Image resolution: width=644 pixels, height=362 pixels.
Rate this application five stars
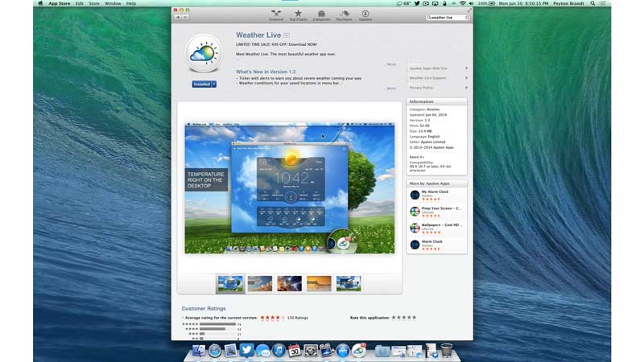(414, 317)
